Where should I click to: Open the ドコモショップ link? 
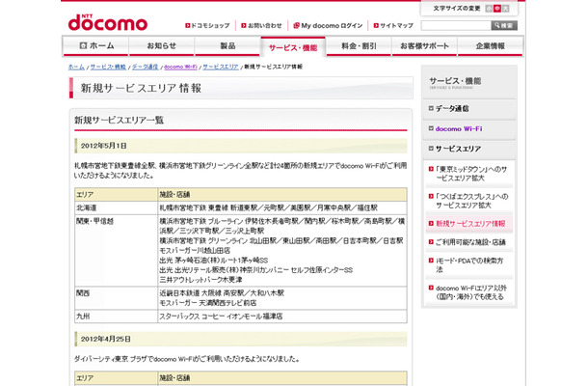click(207, 25)
